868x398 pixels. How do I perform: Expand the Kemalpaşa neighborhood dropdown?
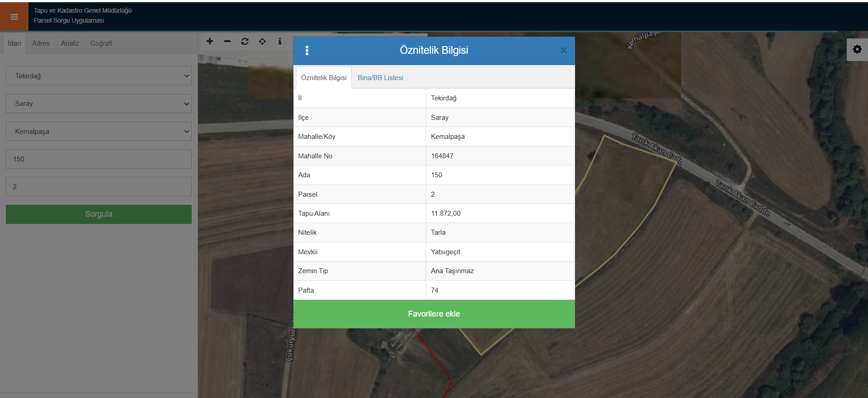point(99,131)
